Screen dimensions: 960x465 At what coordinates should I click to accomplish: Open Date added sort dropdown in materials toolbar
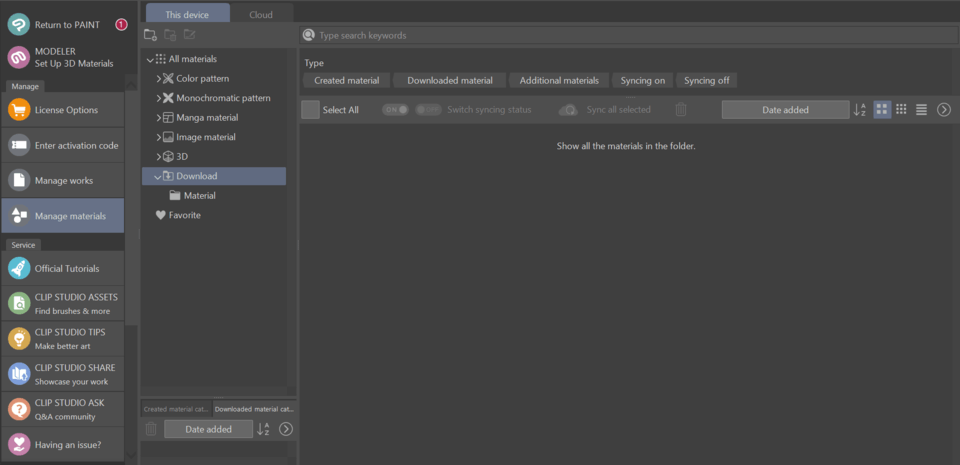[x=786, y=110]
